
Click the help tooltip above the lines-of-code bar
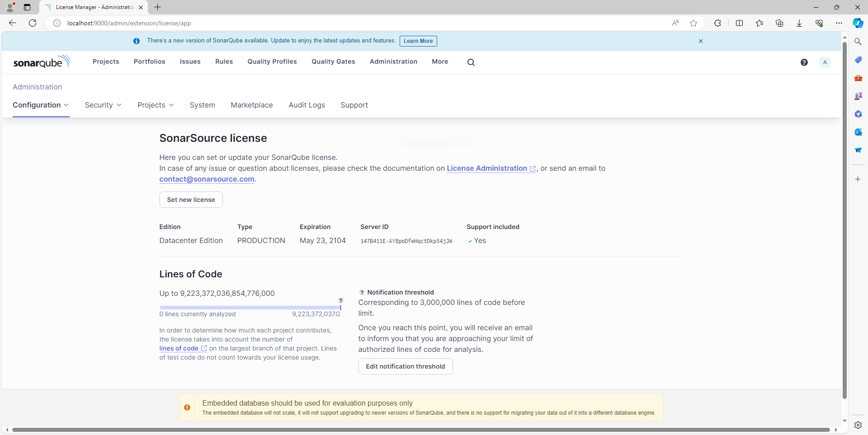pos(341,300)
